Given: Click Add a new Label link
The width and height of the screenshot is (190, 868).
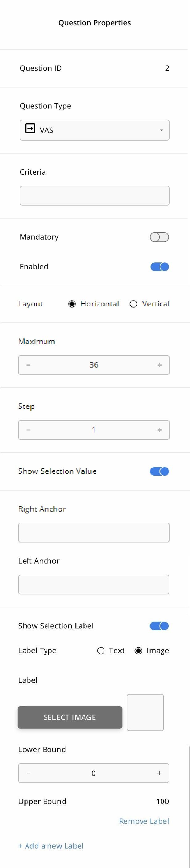Looking at the screenshot, I should pyautogui.click(x=51, y=846).
